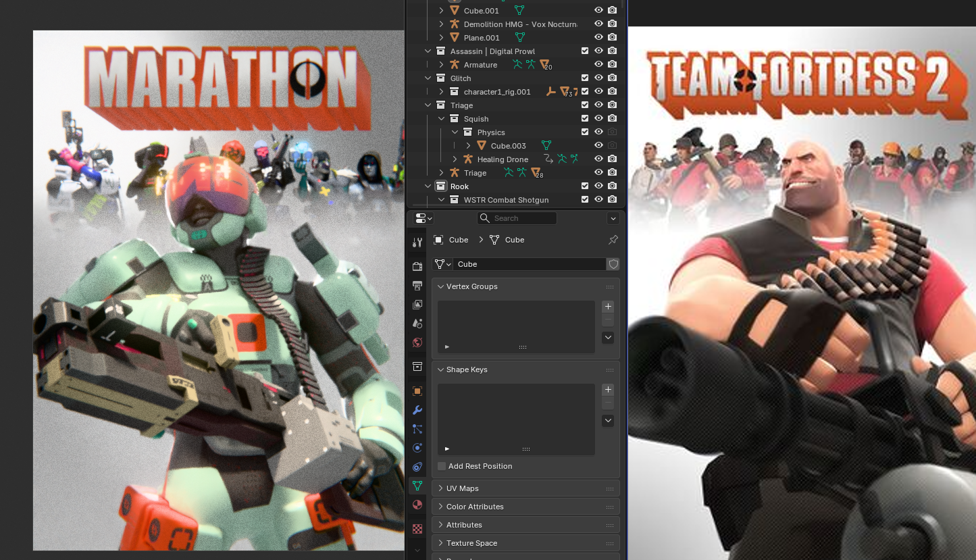Open the Render properties tab
This screenshot has height=560, width=976.
point(417,266)
